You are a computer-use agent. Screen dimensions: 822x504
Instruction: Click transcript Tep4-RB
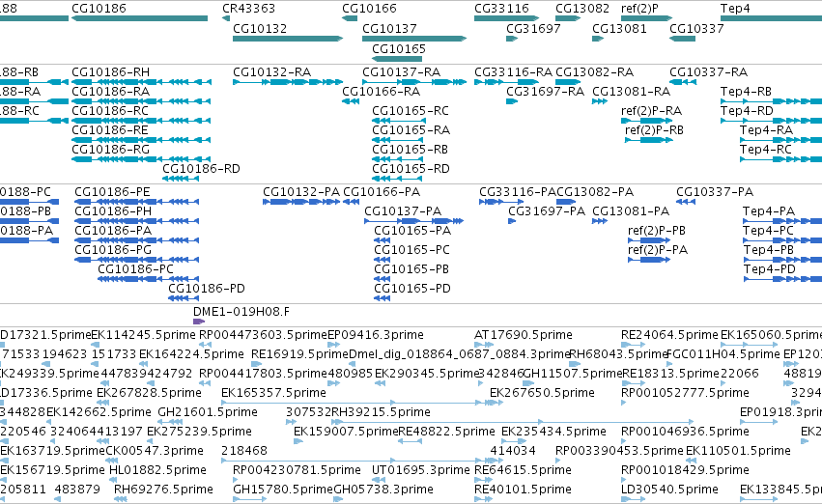click(x=747, y=92)
